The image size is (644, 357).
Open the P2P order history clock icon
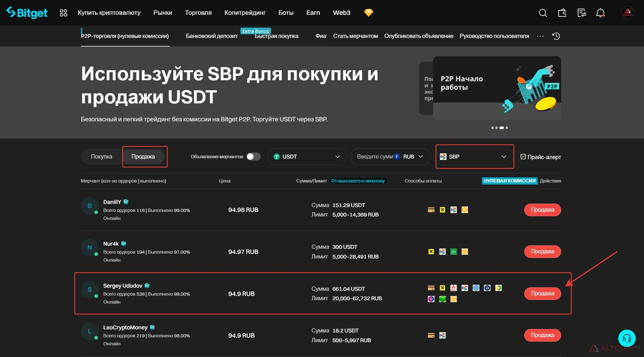point(556,36)
